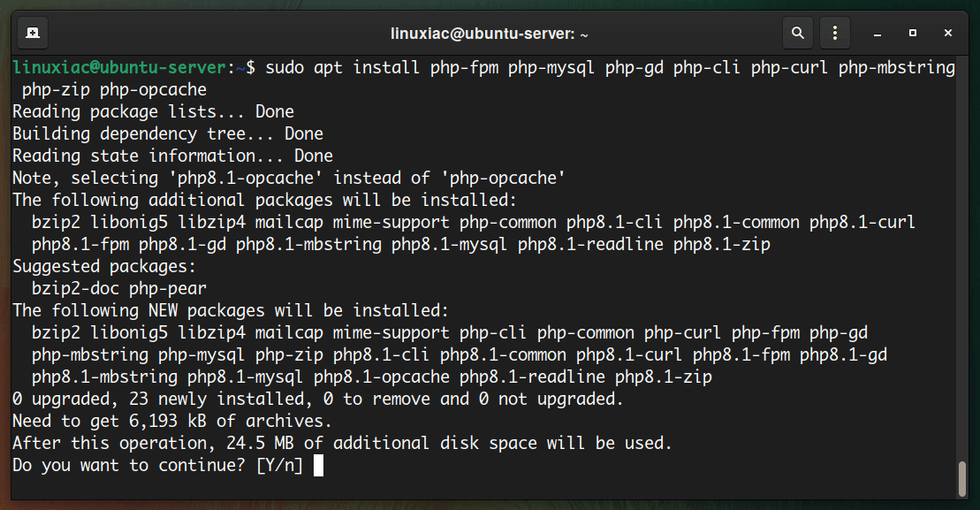Close the terminal window
Image resolution: width=980 pixels, height=510 pixels.
tap(947, 33)
